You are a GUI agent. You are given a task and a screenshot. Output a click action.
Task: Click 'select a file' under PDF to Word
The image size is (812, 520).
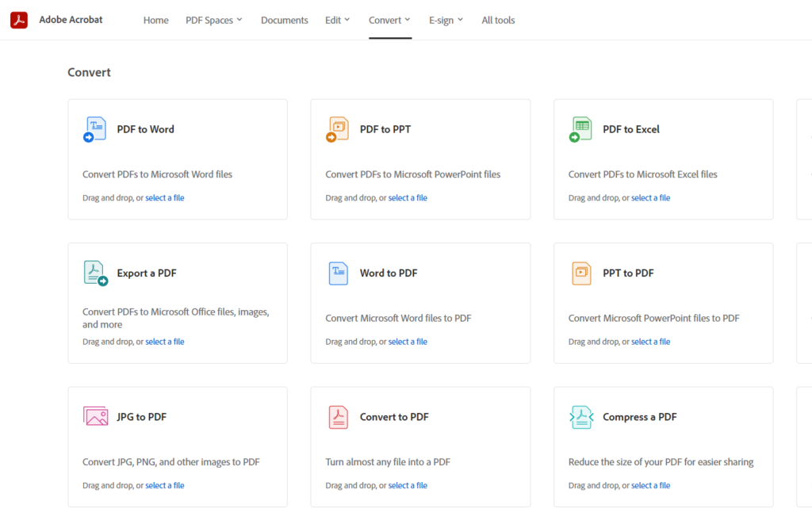(x=164, y=198)
